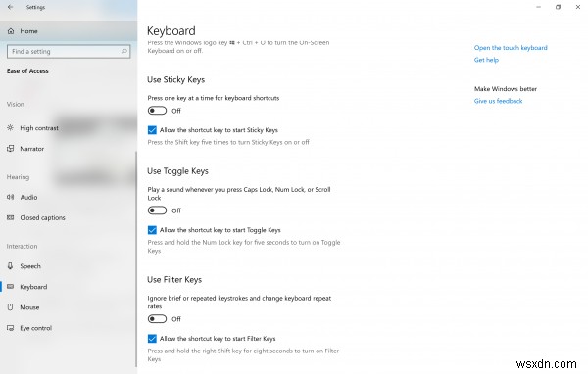Viewport: 588px width, 374px height.
Task: Open the touch keyboard link
Action: click(511, 48)
